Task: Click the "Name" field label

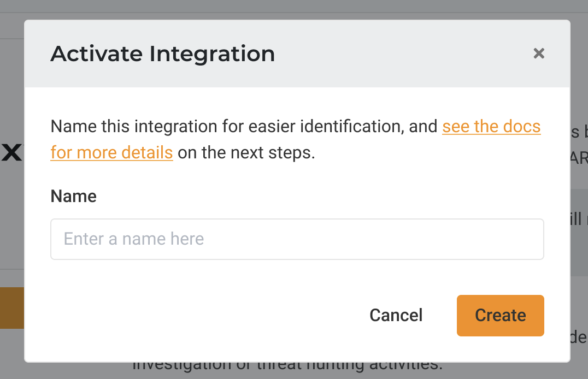Action: (73, 196)
